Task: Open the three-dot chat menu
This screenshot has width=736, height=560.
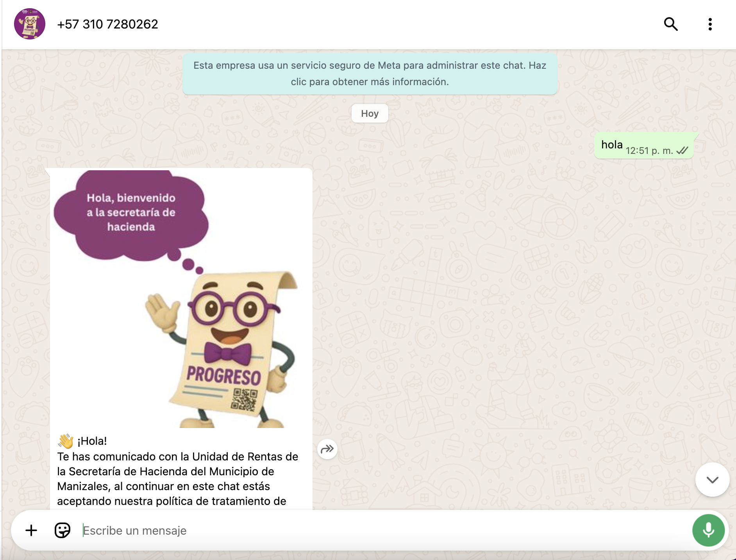Action: (710, 24)
